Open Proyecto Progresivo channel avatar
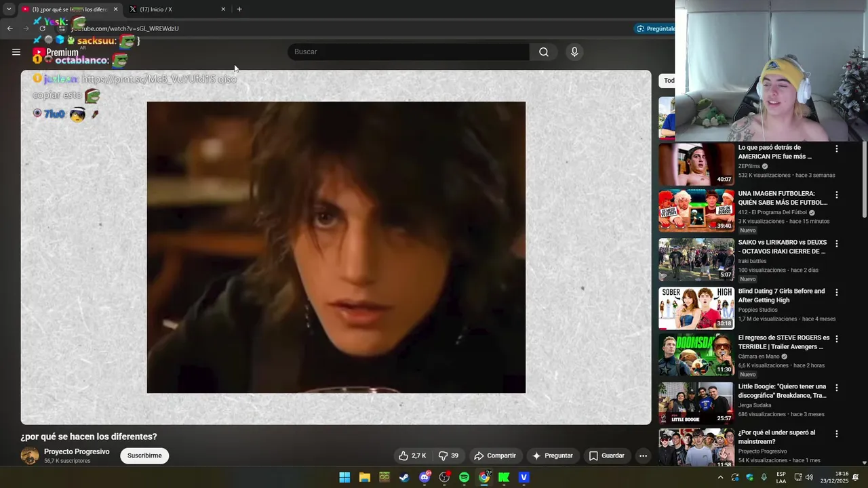The width and height of the screenshot is (868, 488). tap(30, 455)
